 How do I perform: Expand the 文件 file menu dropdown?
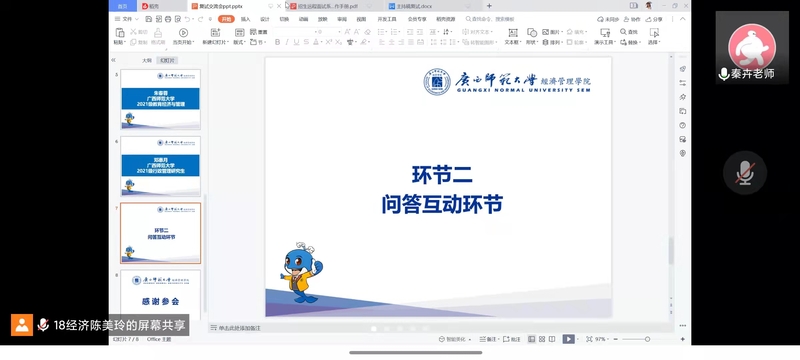coord(127,19)
